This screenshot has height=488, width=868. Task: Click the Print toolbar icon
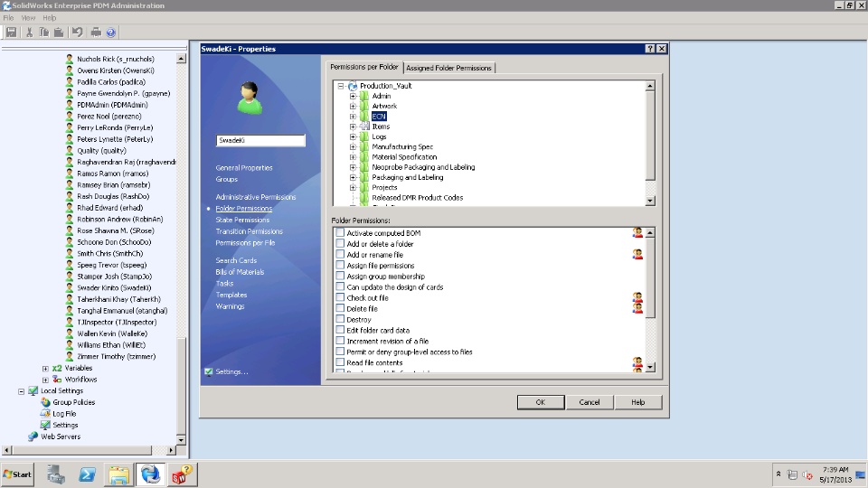96,33
